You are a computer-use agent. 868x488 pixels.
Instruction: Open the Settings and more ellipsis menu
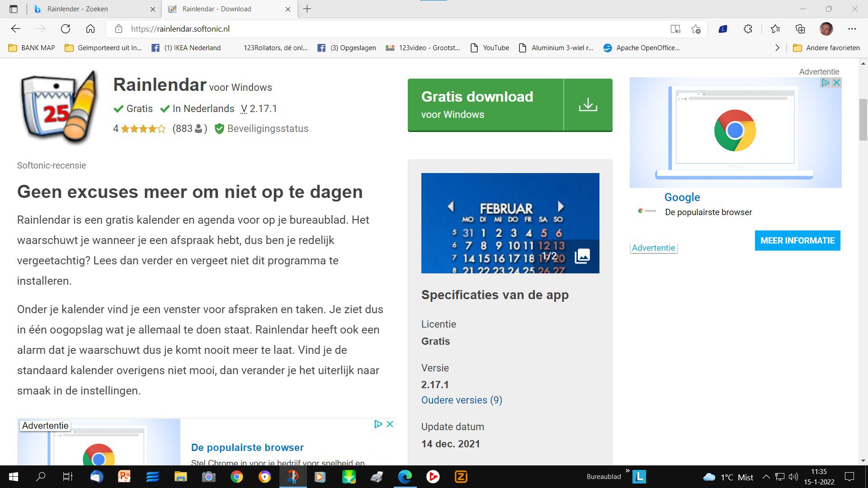[x=852, y=29]
